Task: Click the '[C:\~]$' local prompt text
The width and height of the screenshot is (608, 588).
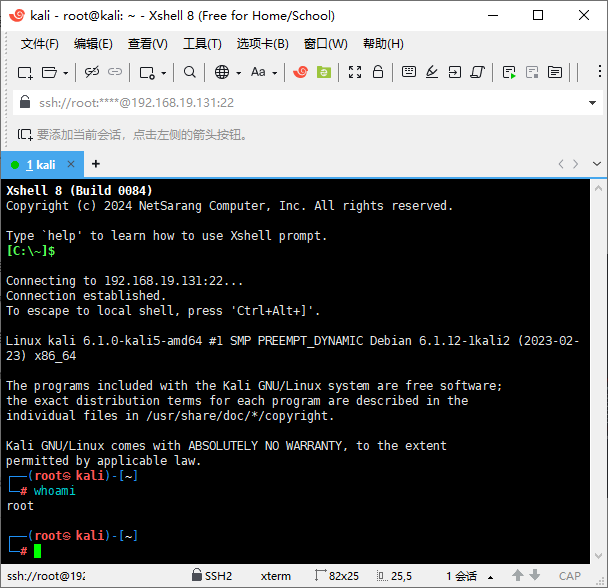Action: 31,251
